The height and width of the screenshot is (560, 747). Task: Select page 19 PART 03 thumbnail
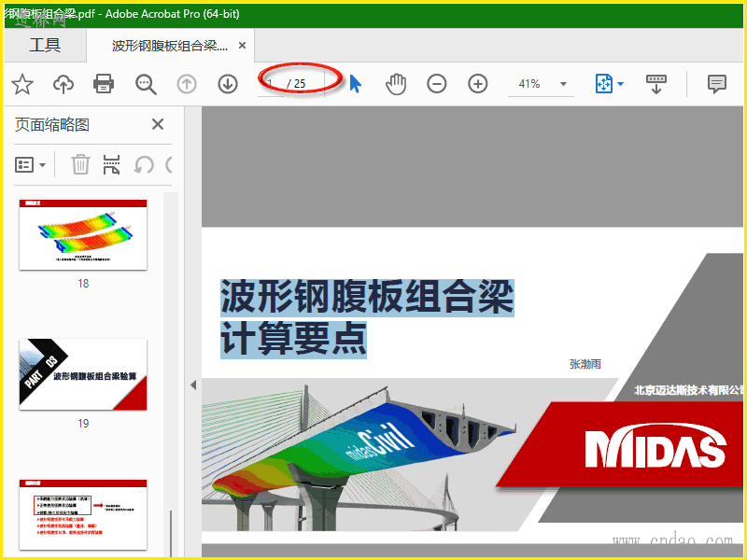pos(83,374)
